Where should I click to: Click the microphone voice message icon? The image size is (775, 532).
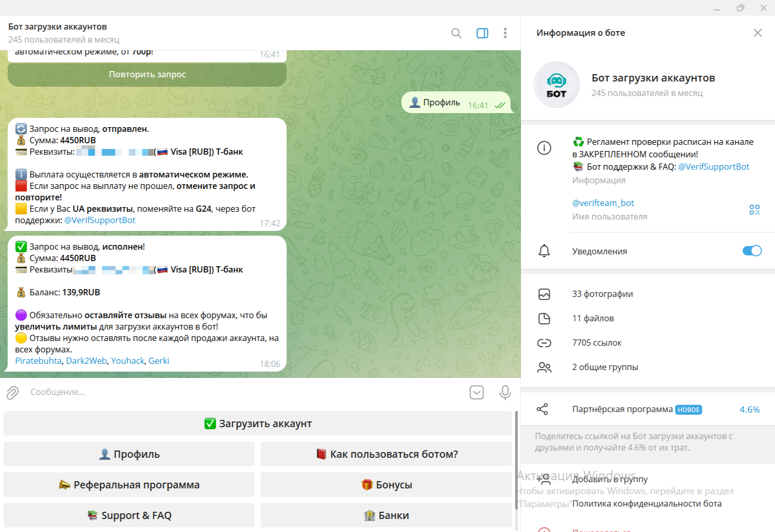click(505, 392)
